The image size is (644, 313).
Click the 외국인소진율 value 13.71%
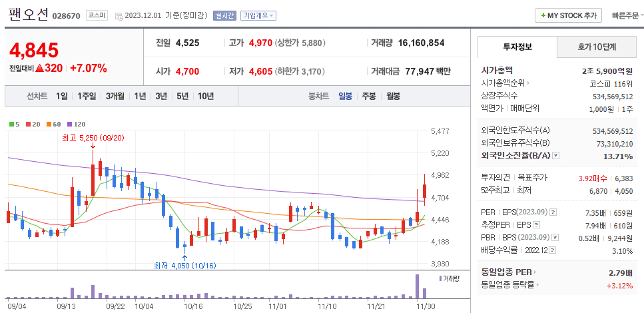[x=618, y=156]
